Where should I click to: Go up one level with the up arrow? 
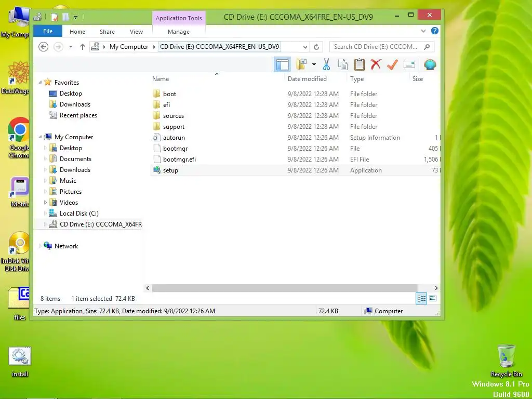pos(83,47)
